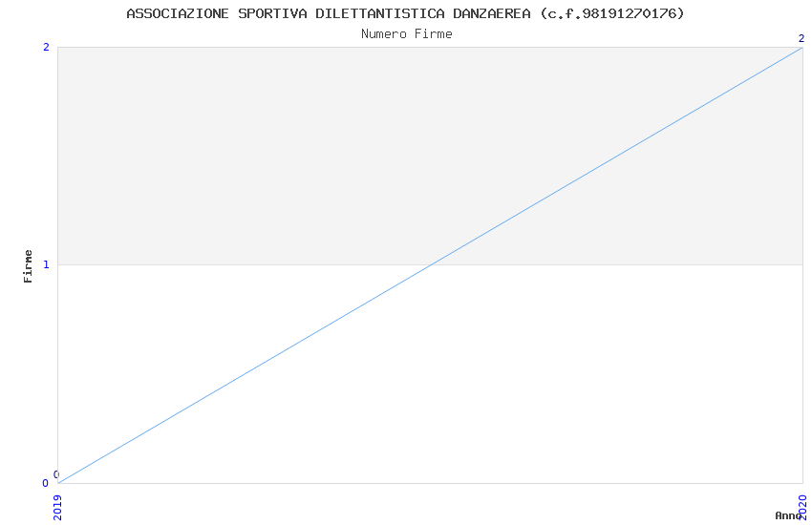Select the y-axis tick label 0

tap(46, 483)
